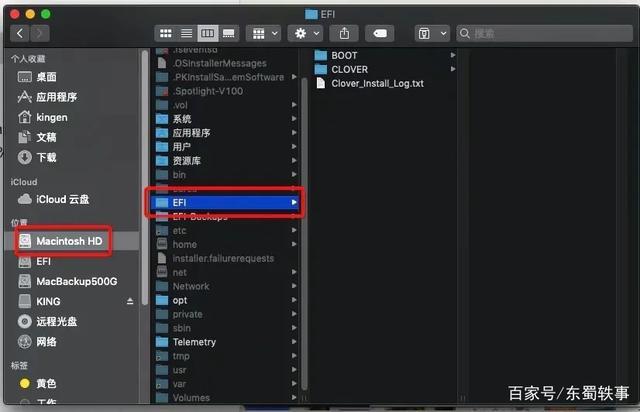Open 桌面 in the sidebar
This screenshot has width=640, height=412.
[x=47, y=77]
